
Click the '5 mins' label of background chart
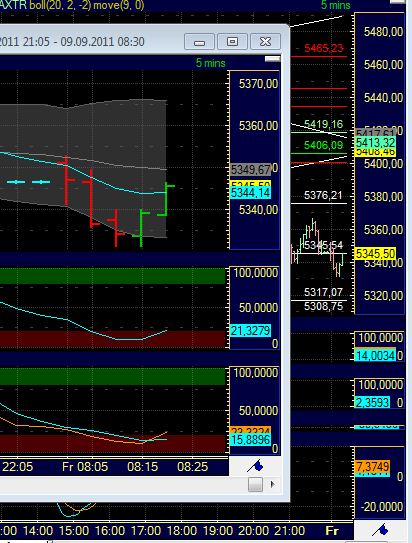(335, 5)
